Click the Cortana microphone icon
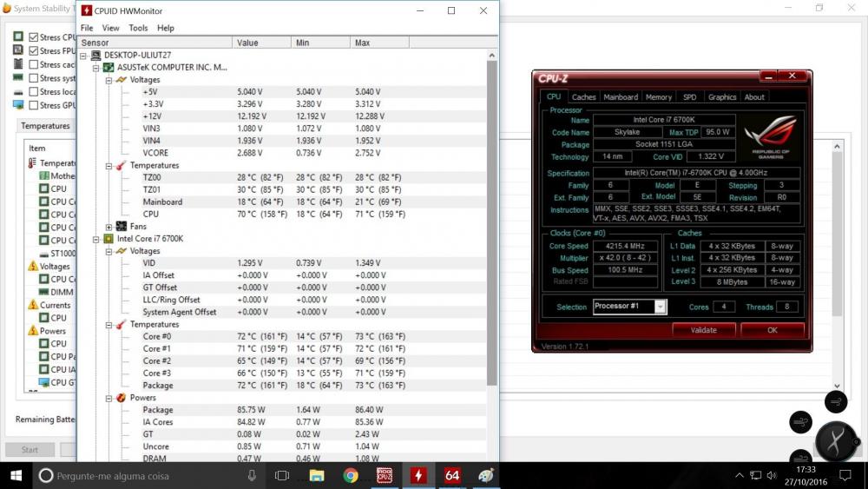 [x=252, y=475]
